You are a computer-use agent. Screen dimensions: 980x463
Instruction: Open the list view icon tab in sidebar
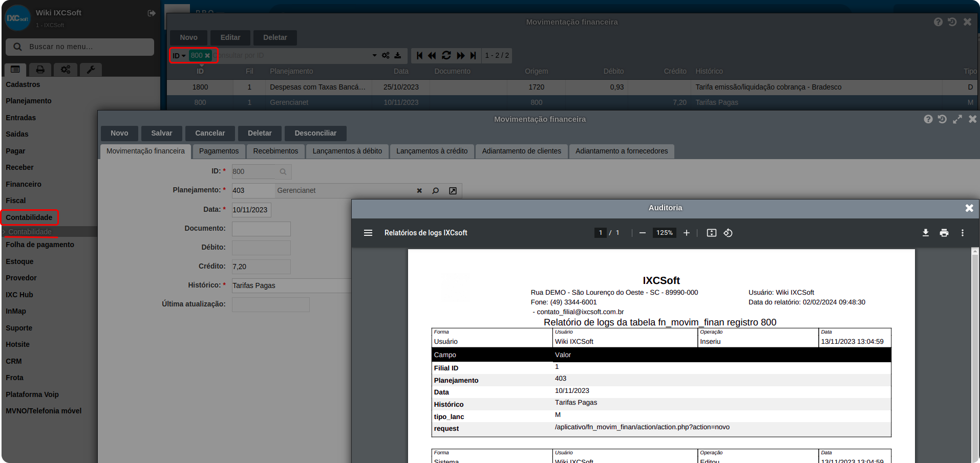pos(15,70)
